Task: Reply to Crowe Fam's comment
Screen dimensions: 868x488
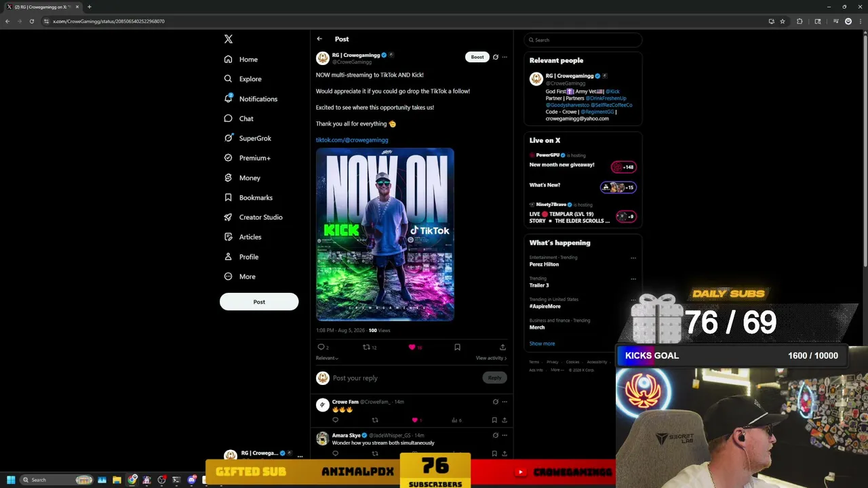Action: pos(335,420)
